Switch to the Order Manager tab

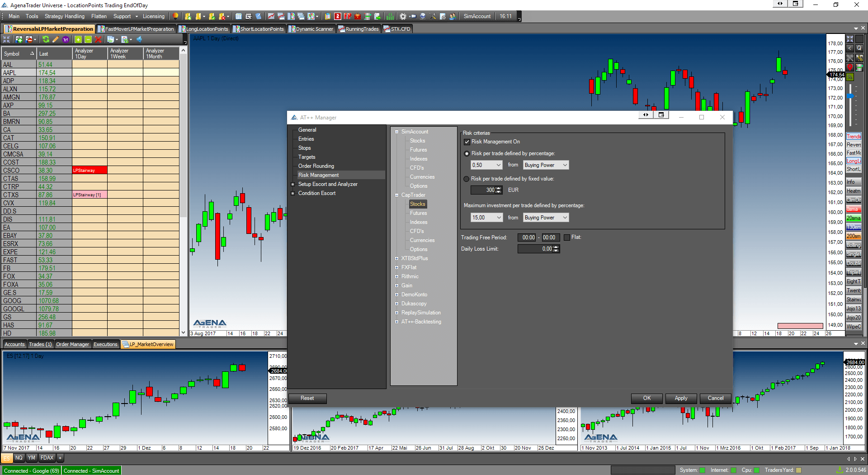click(x=72, y=344)
